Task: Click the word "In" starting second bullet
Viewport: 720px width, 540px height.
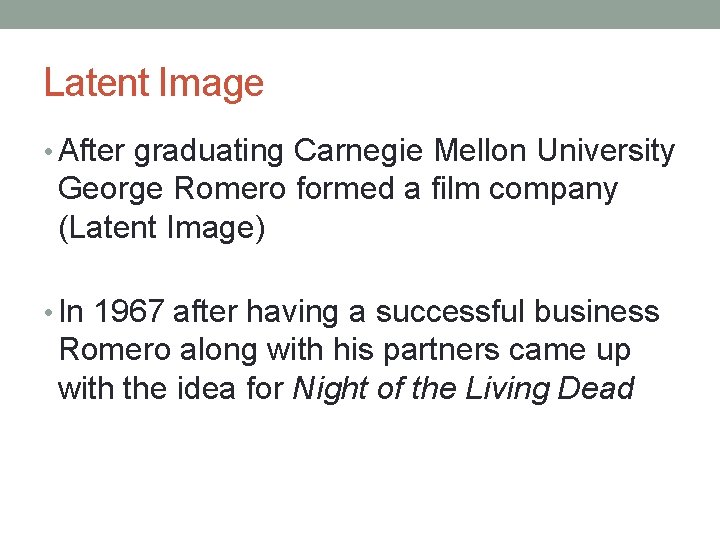Action: (x=73, y=312)
